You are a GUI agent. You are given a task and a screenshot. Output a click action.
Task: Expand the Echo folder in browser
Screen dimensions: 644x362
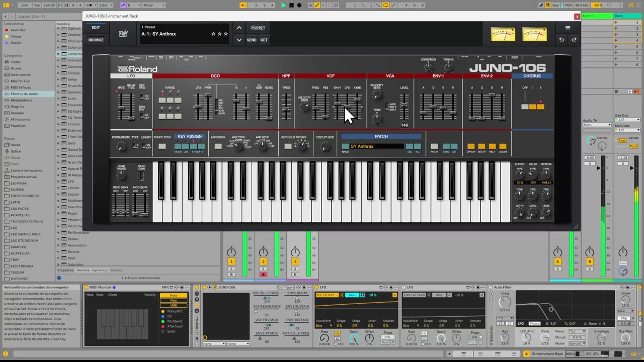[x=59, y=99]
